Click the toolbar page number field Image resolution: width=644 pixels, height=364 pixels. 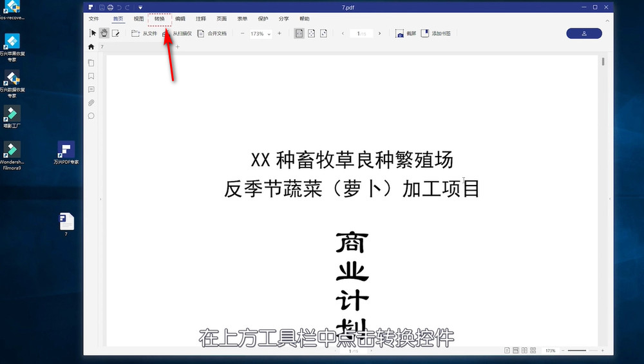[361, 34]
